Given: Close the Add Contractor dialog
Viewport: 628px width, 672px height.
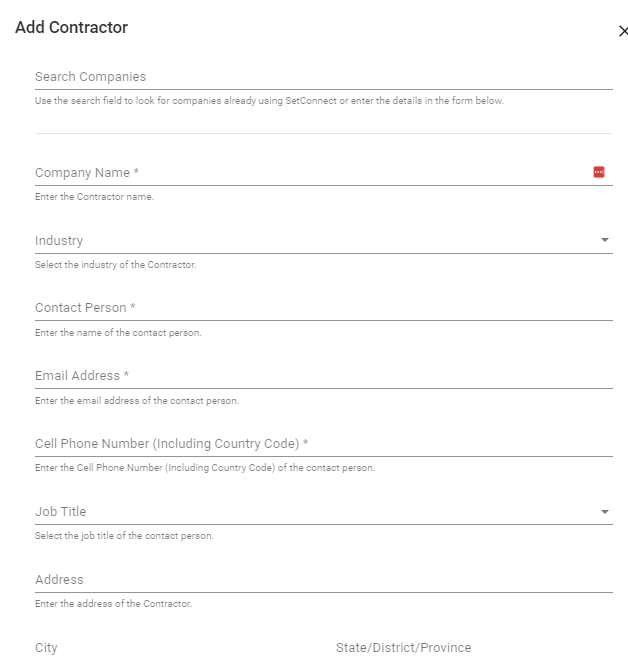Looking at the screenshot, I should (x=623, y=31).
